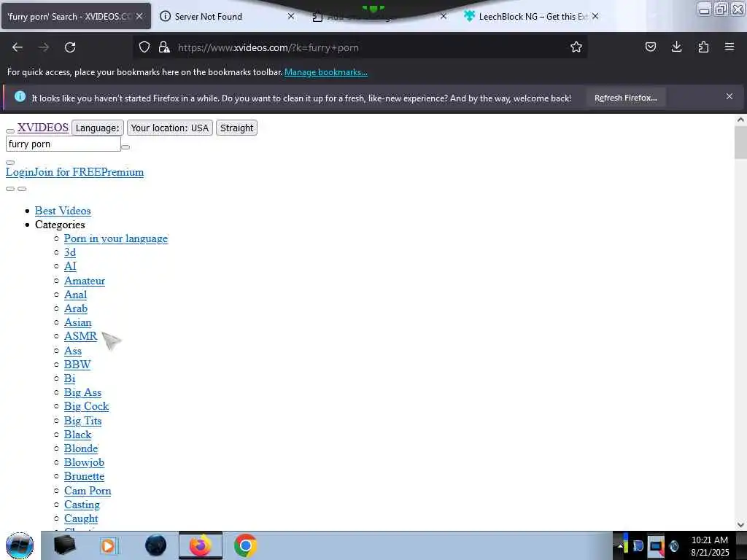This screenshot has width=747, height=560.
Task: Close the XVIDEOS search tab
Action: (139, 16)
